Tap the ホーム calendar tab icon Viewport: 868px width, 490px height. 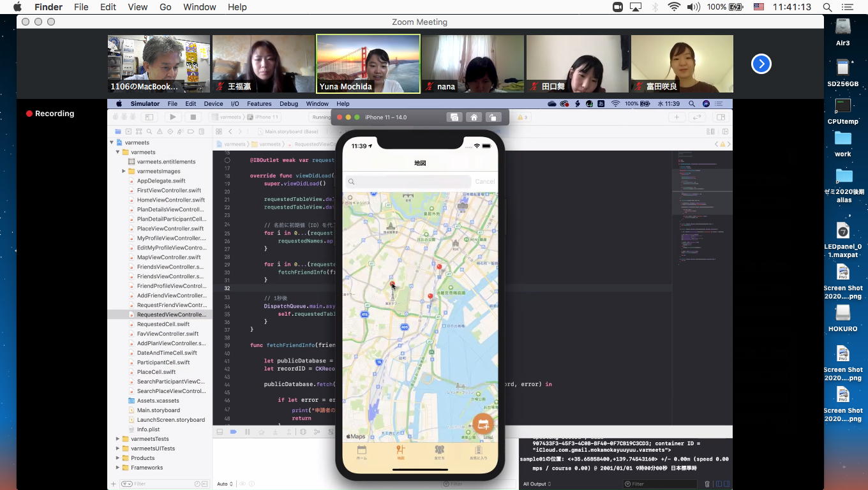coord(362,450)
